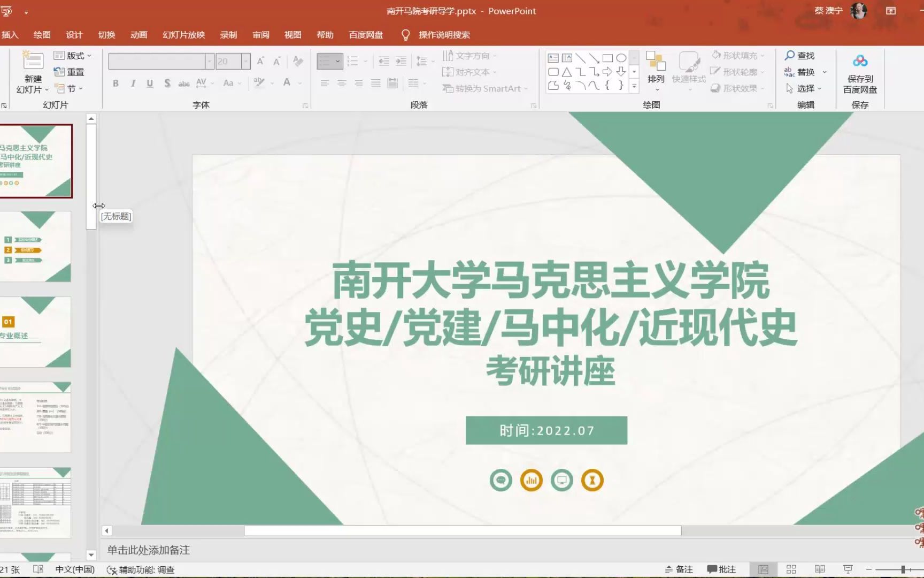
Task: Open the Insert (插入) tab
Action: 10,35
